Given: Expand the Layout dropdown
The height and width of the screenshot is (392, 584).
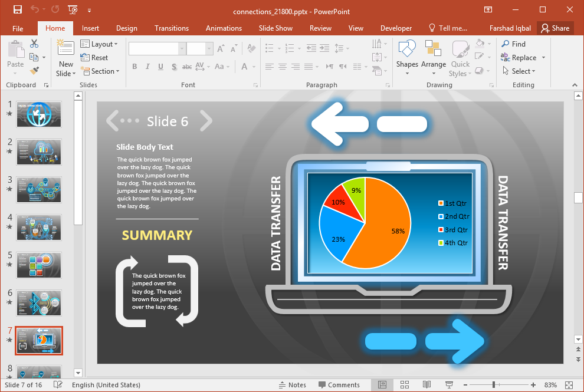Looking at the screenshot, I should tap(99, 44).
